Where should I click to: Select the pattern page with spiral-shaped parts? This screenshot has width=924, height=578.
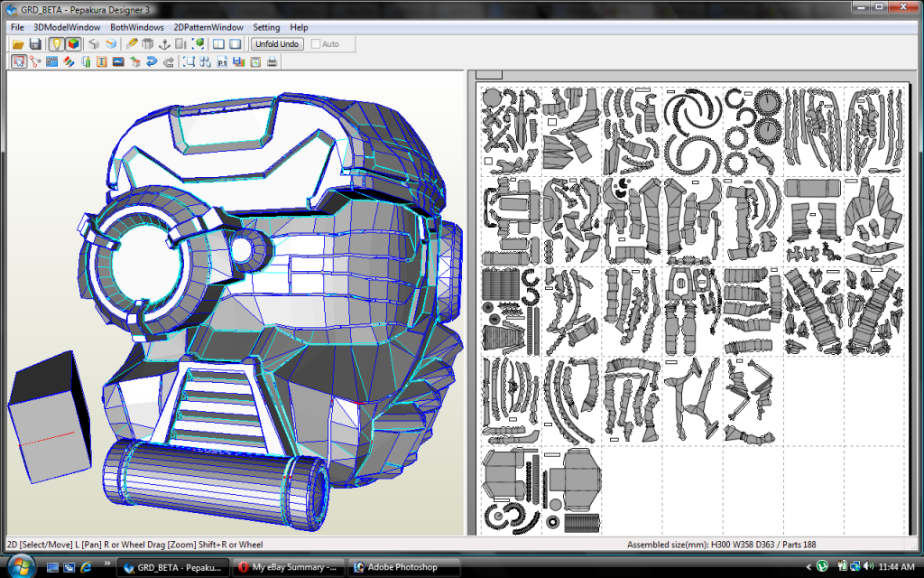click(x=692, y=131)
